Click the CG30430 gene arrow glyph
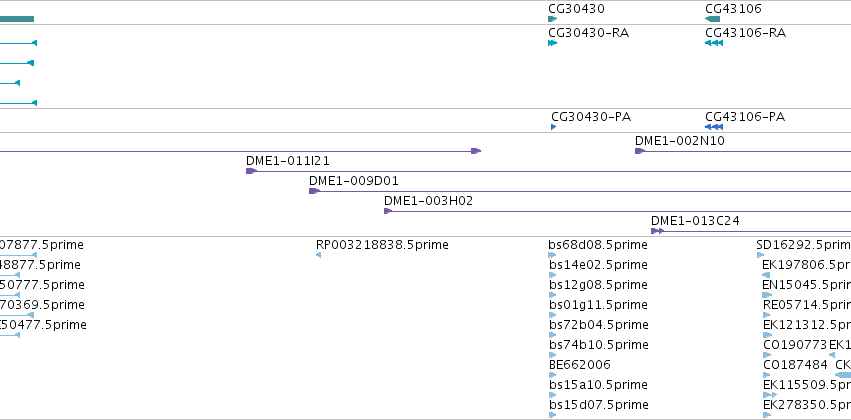This screenshot has width=851, height=420. (x=552, y=19)
